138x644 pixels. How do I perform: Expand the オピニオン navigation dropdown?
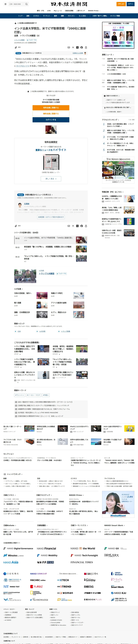[x=72, y=16]
